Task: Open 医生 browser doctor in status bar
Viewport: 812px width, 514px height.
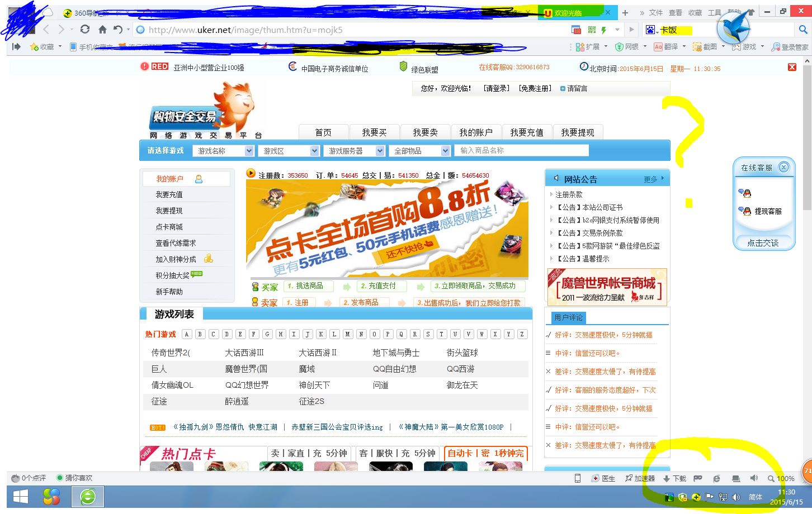Action: pyautogui.click(x=603, y=478)
